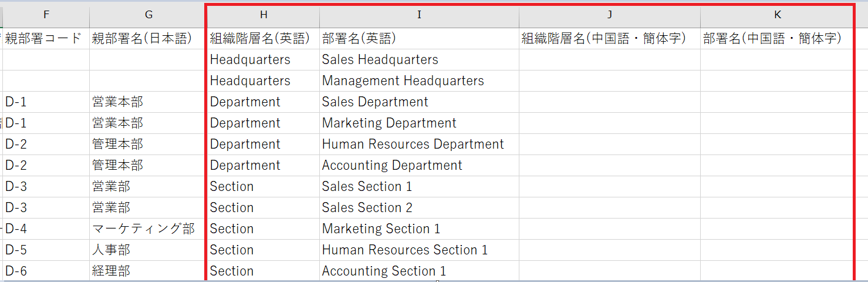
Task: Click the Sales Headquarters cell
Action: 380,60
